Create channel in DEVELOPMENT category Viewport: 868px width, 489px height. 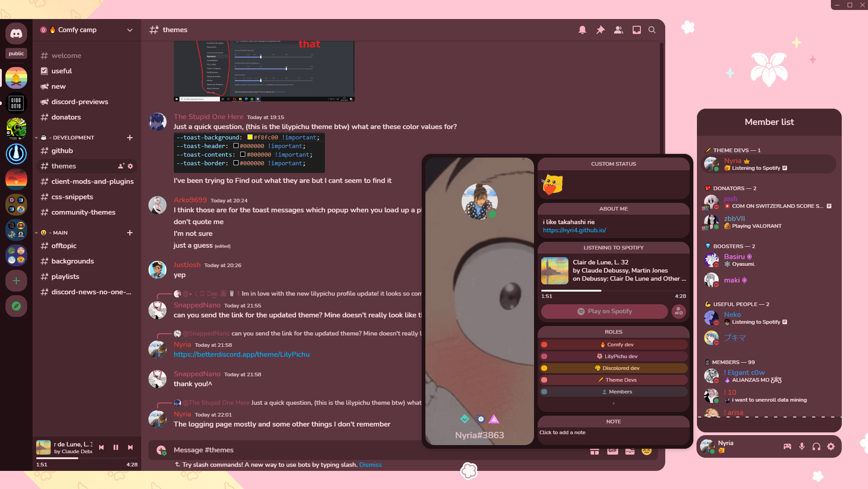[130, 138]
